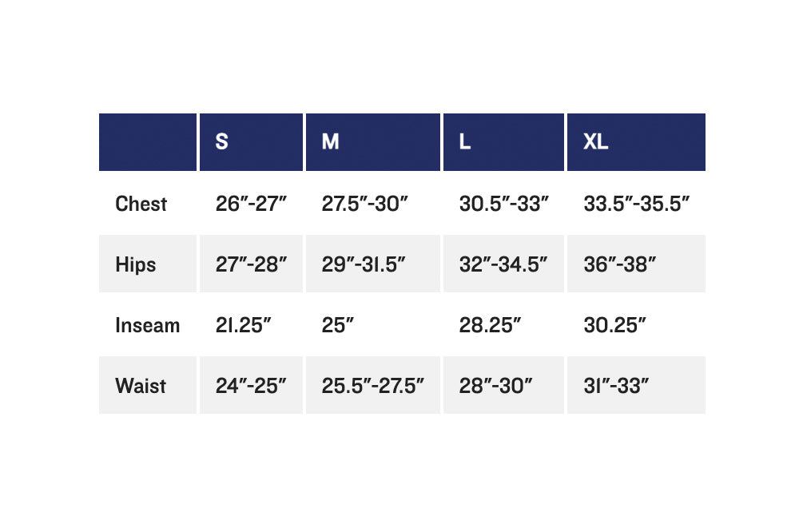
Task: Select the Waist row label
Action: pyautogui.click(x=141, y=386)
